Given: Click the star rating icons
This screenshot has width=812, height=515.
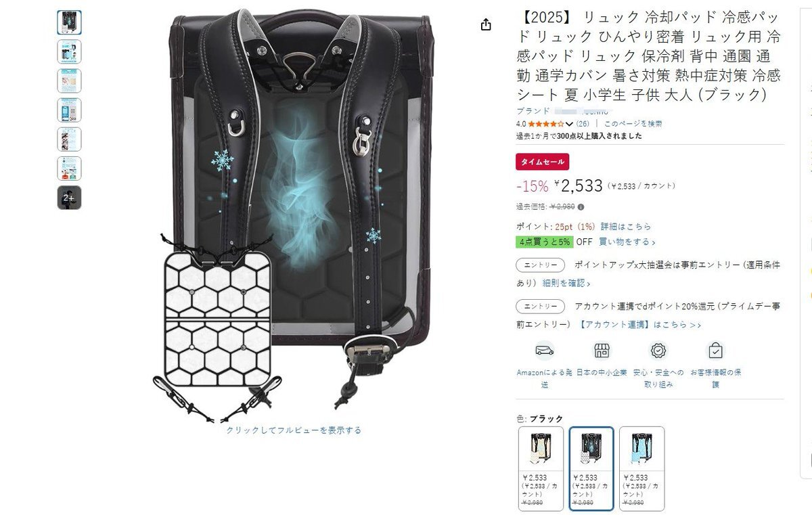Looking at the screenshot, I should click(546, 124).
